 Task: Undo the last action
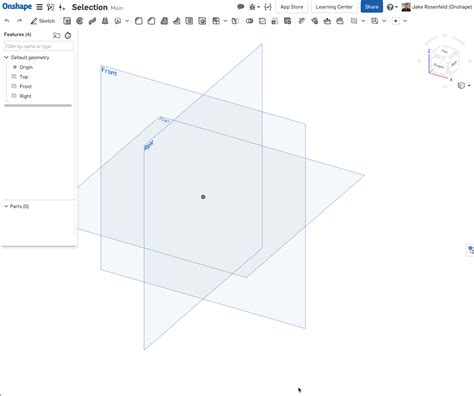coord(7,21)
